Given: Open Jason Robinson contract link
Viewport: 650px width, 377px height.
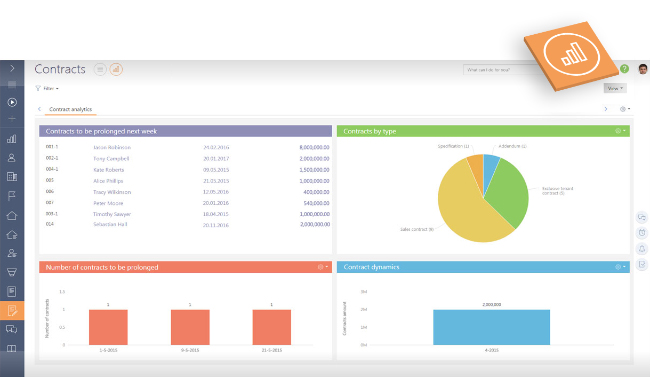Looking at the screenshot, I should point(112,147).
